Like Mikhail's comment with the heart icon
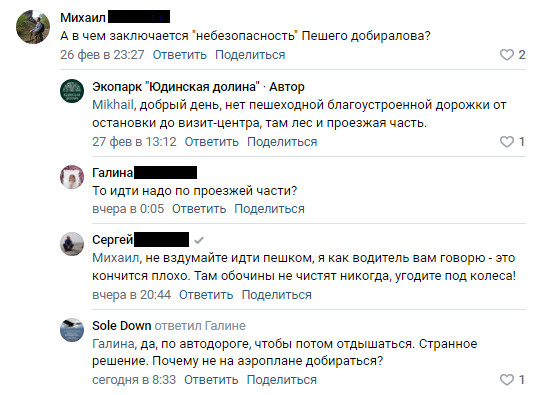 click(x=507, y=55)
